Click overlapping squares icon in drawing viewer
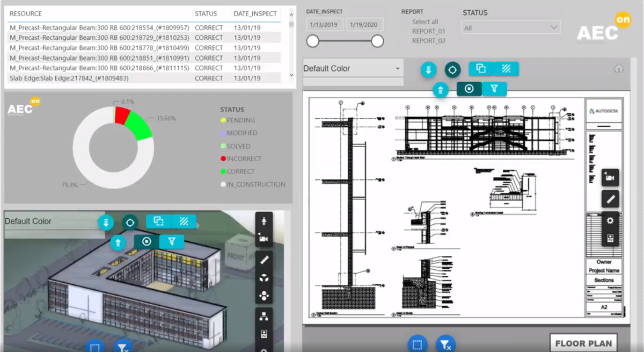Screen dimensions: 644x352 pyautogui.click(x=481, y=68)
